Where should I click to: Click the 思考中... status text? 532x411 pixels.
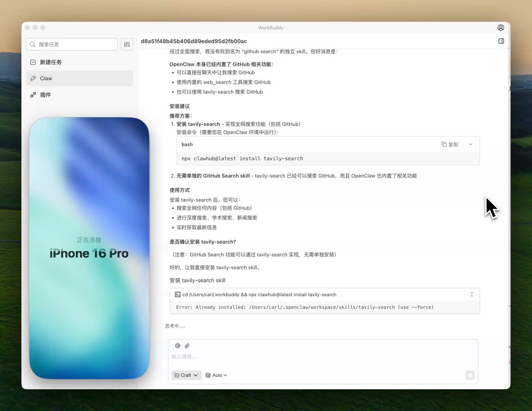tap(175, 326)
